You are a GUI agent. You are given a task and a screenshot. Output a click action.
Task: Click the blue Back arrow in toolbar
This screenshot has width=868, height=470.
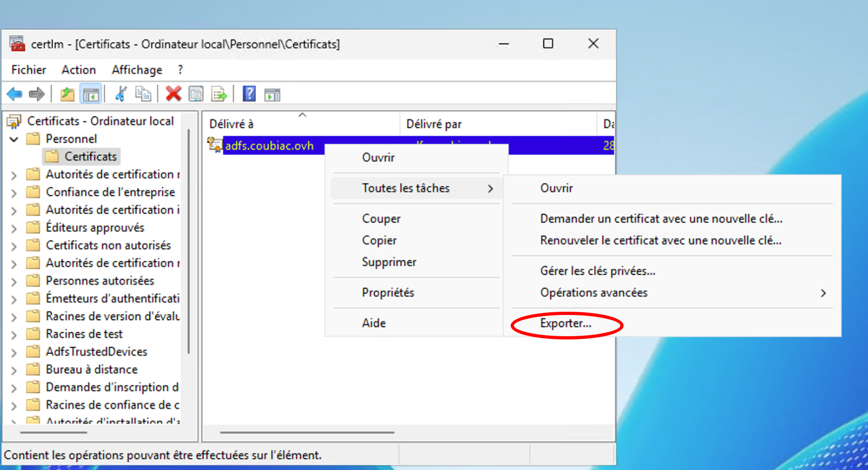click(14, 95)
